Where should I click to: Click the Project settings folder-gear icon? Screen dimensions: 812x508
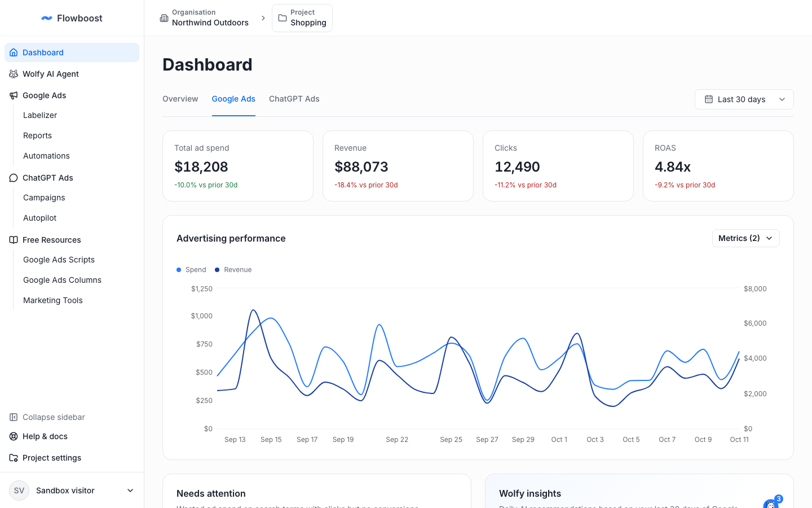coord(14,458)
